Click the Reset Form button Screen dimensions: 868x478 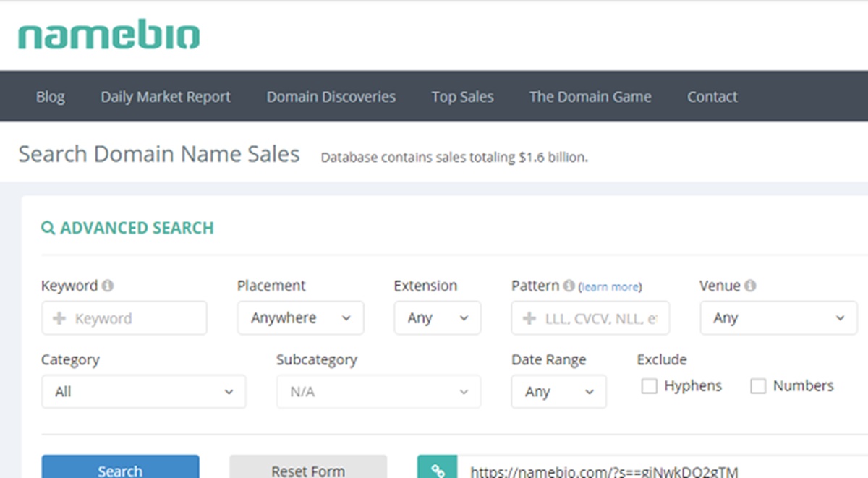pyautogui.click(x=308, y=470)
